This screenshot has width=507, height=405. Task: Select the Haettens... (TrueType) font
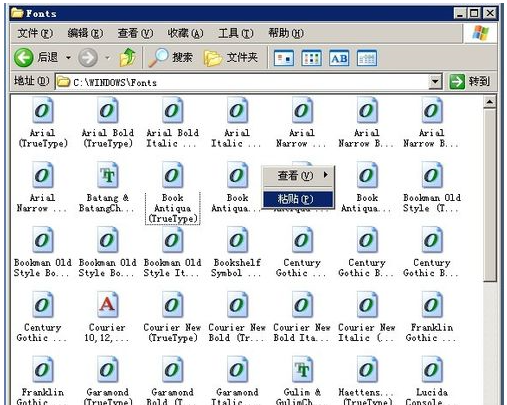[x=367, y=380]
